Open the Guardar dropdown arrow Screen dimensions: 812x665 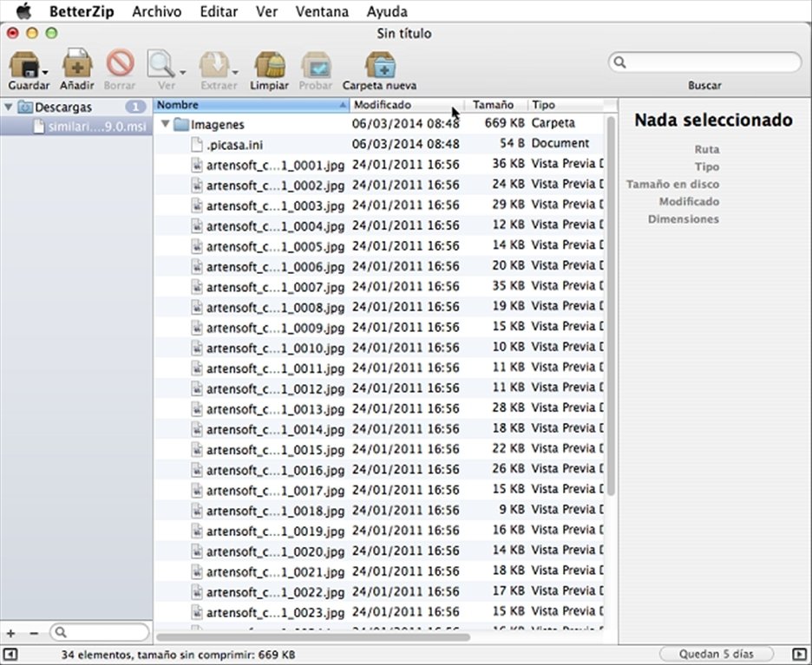45,73
